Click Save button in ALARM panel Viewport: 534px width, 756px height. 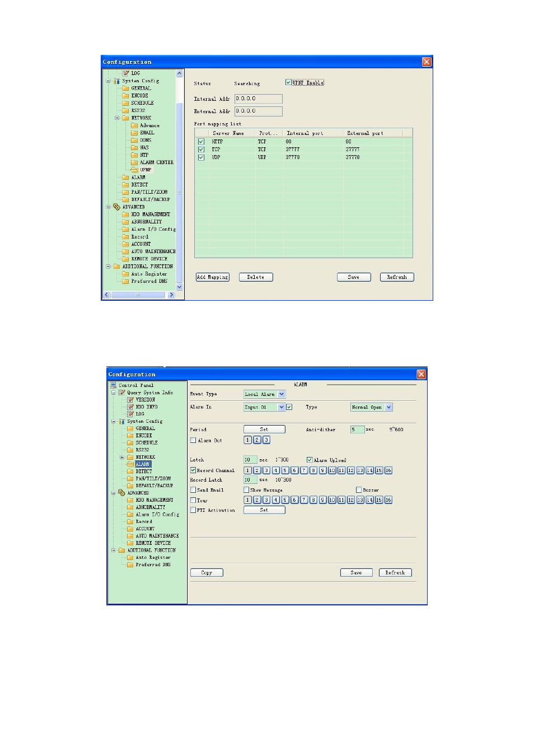click(357, 573)
